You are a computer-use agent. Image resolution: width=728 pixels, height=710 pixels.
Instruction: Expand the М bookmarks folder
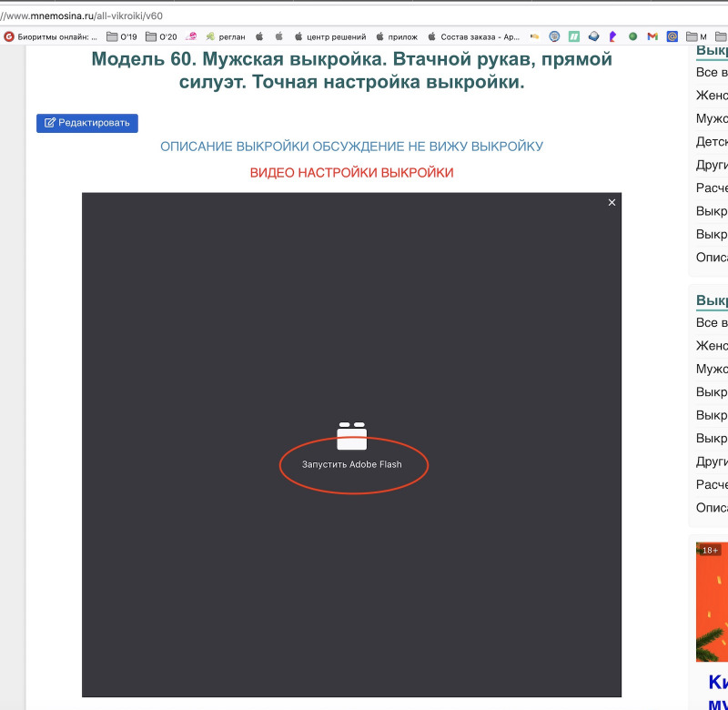point(696,36)
